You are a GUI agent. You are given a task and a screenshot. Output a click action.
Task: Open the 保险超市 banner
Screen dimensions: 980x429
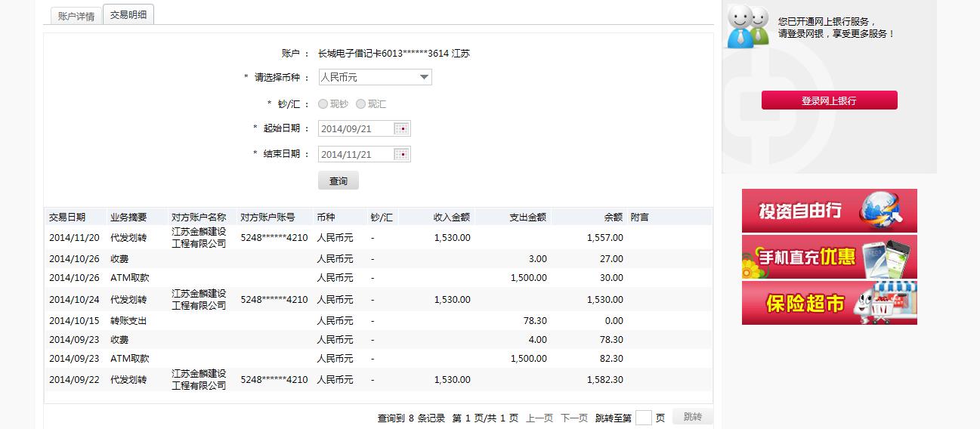(829, 303)
